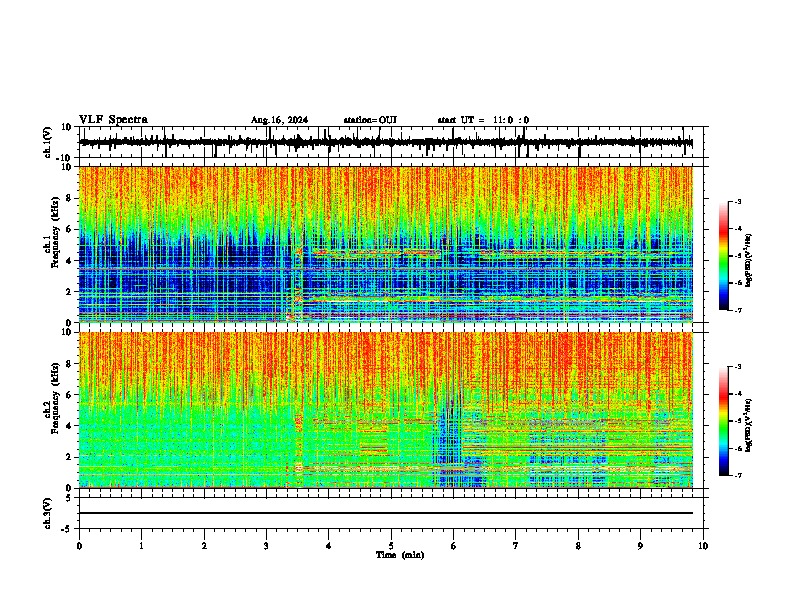The image size is (792, 612).
Task: Click the flat ch.3 voltage line
Action: (x=386, y=513)
